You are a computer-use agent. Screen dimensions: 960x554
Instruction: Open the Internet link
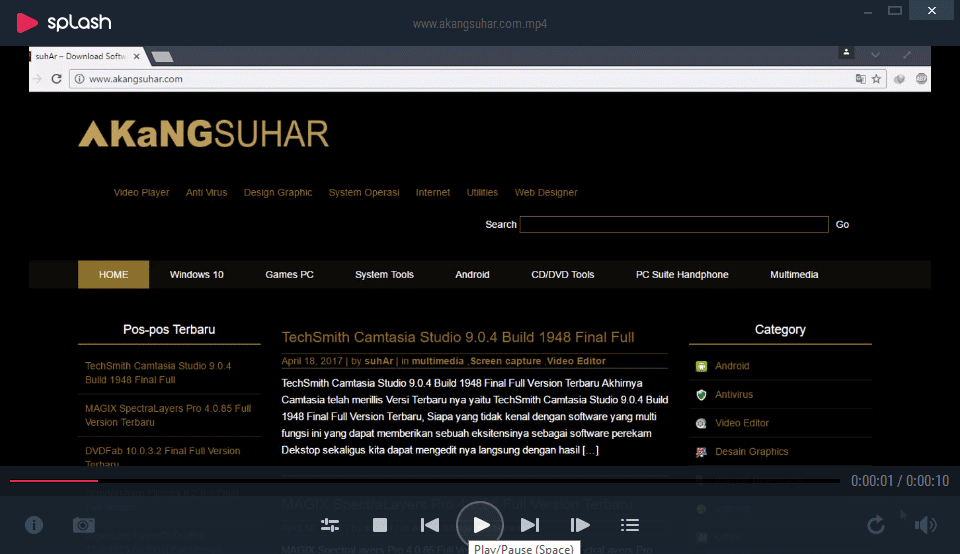[433, 192]
